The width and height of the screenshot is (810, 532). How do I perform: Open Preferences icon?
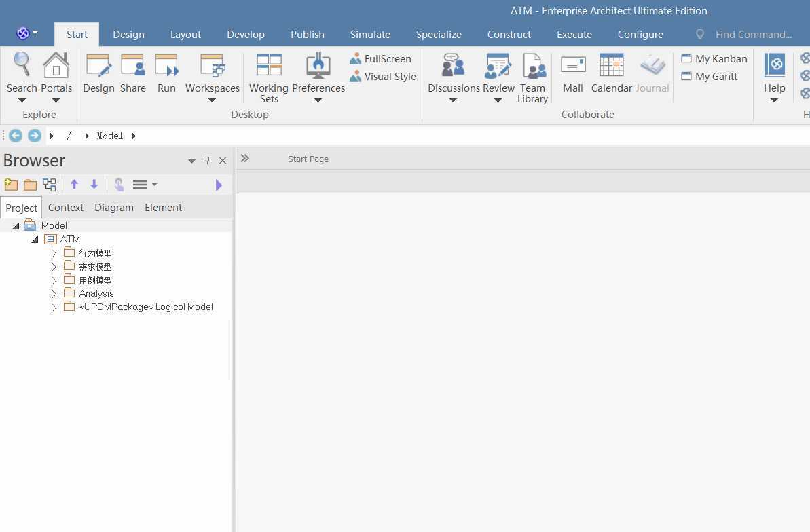318,66
